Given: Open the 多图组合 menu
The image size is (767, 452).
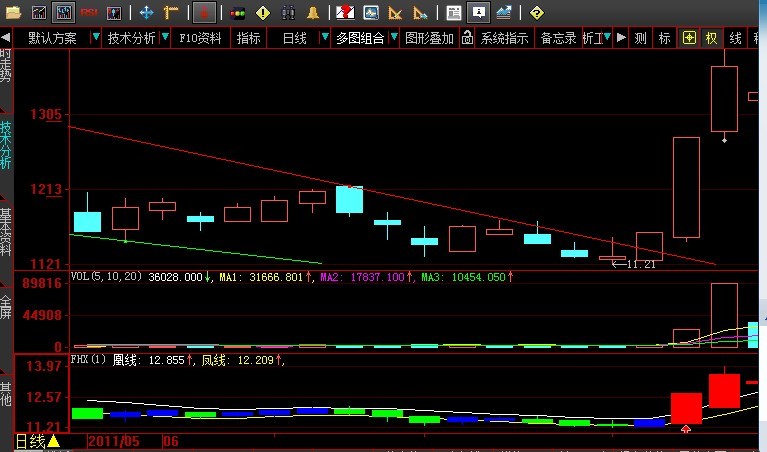Looking at the screenshot, I should click(x=360, y=38).
